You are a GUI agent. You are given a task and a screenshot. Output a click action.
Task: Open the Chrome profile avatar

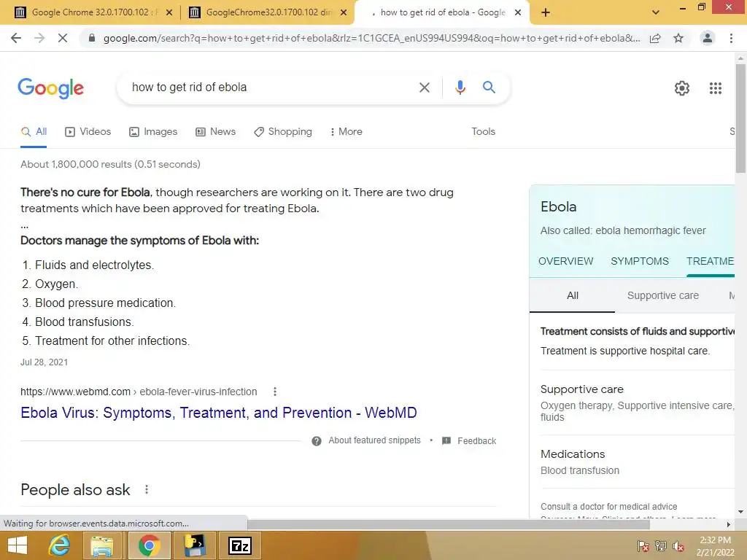pos(708,38)
